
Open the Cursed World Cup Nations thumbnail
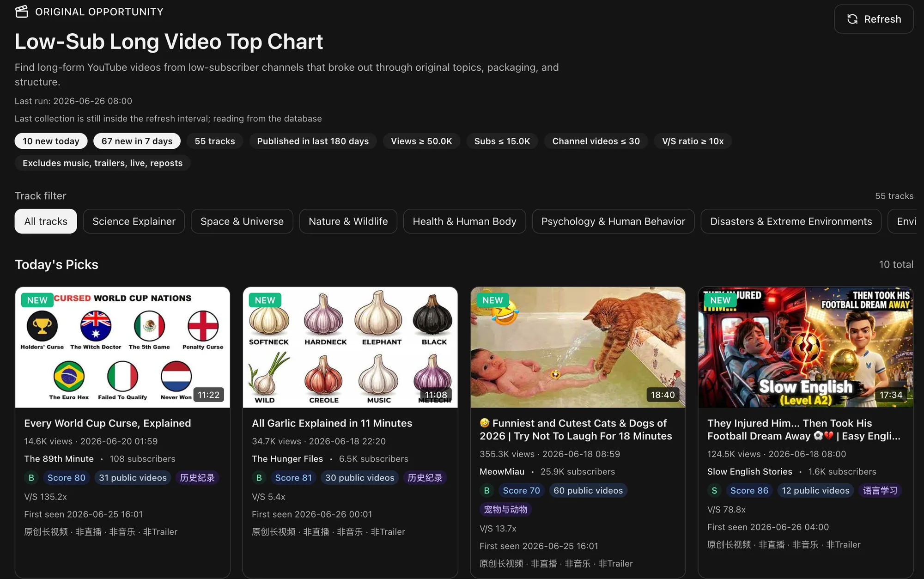point(122,347)
